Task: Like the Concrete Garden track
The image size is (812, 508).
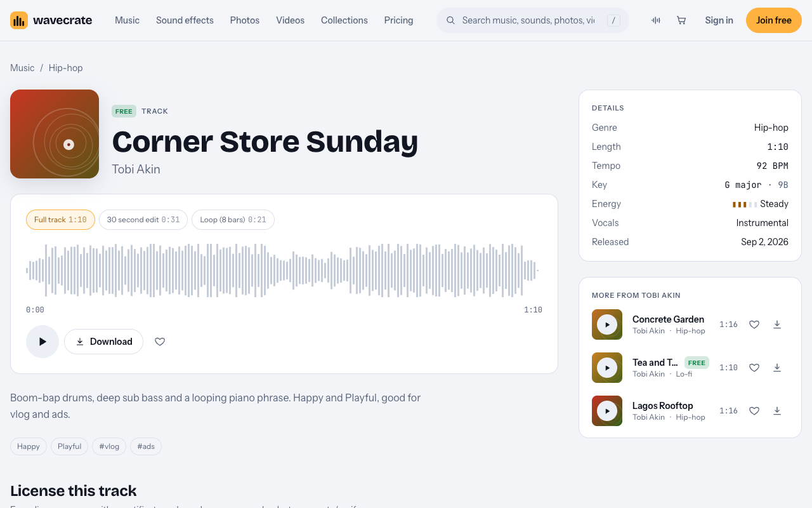Action: point(754,324)
